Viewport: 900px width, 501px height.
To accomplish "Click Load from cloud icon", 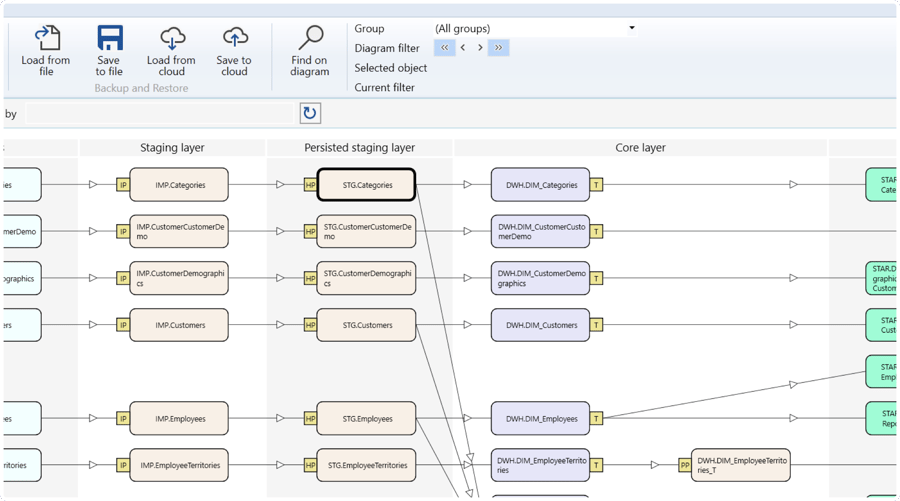I will tap(172, 38).
